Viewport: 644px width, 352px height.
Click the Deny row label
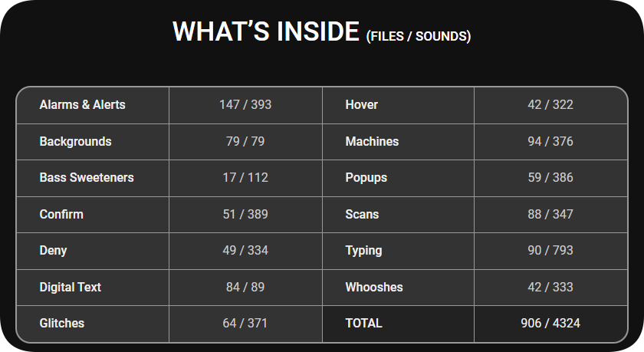[x=53, y=251]
